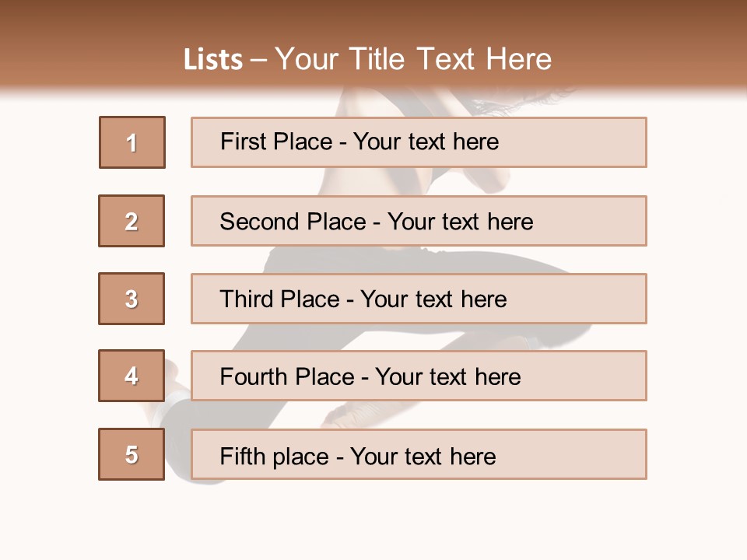Select the number 1 box
747x560 pixels.
[x=132, y=142]
